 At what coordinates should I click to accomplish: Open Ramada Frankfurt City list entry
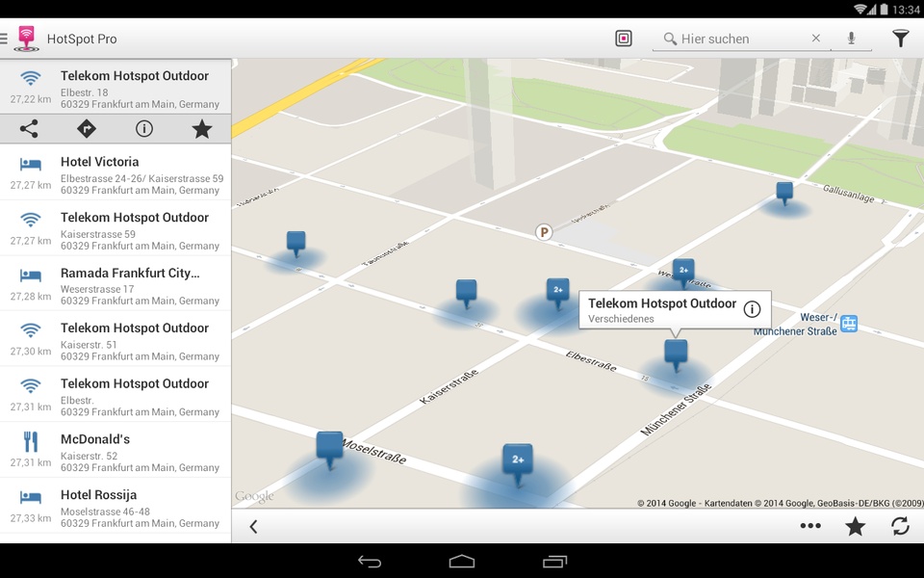coord(115,283)
